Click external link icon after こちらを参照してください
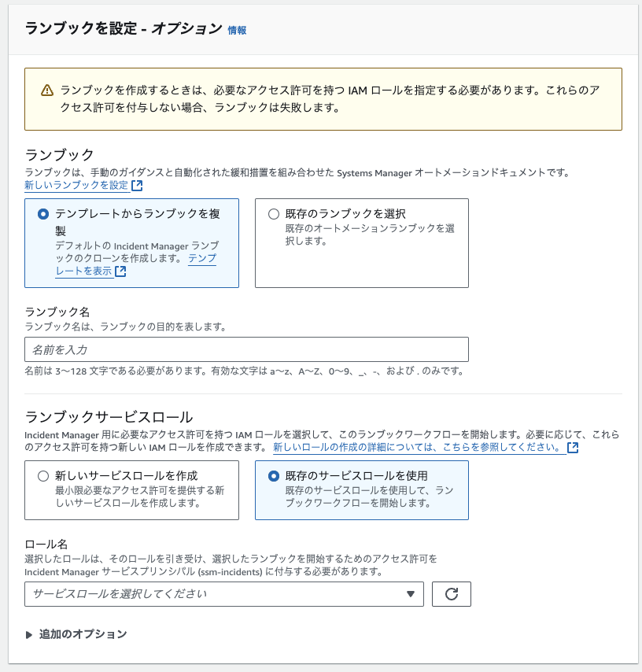 573,448
